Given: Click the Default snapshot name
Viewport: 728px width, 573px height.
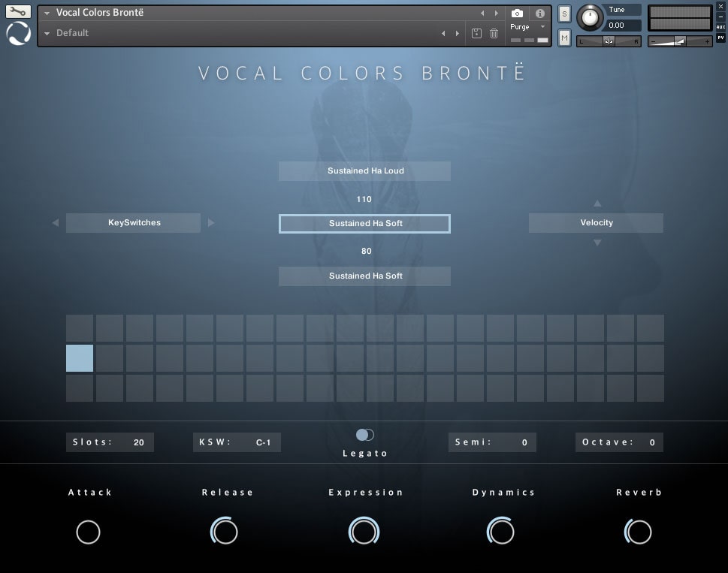Looking at the screenshot, I should (72, 33).
